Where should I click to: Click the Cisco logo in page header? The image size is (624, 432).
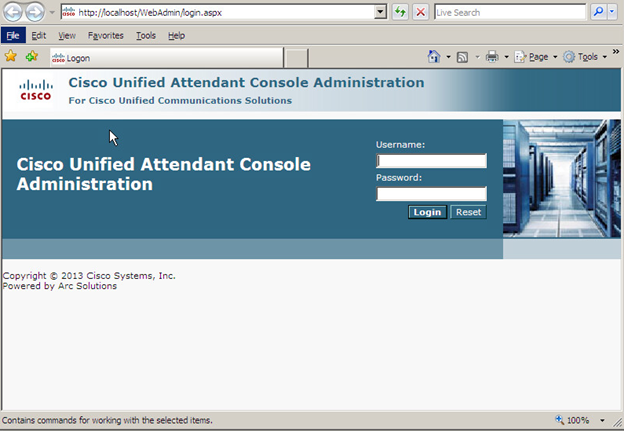[x=36, y=90]
